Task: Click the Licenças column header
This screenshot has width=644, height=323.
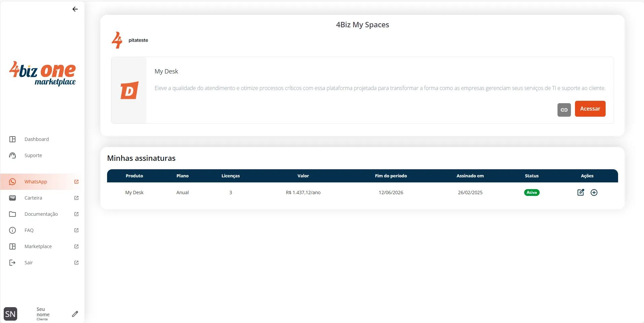Action: coord(231,176)
